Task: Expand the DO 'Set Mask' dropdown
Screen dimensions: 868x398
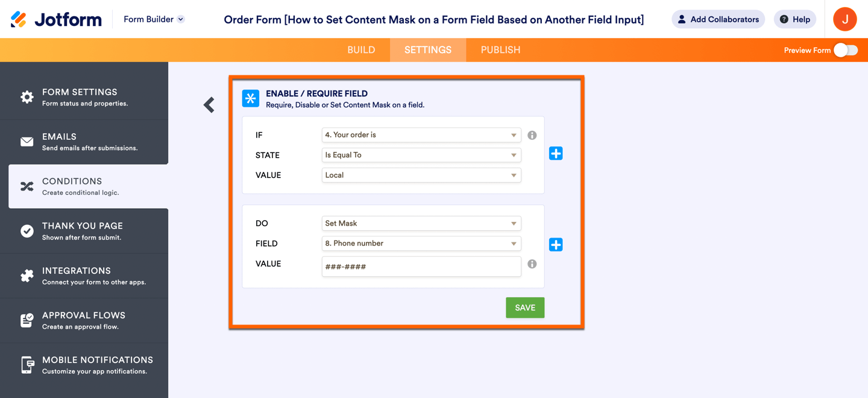Action: pyautogui.click(x=421, y=223)
